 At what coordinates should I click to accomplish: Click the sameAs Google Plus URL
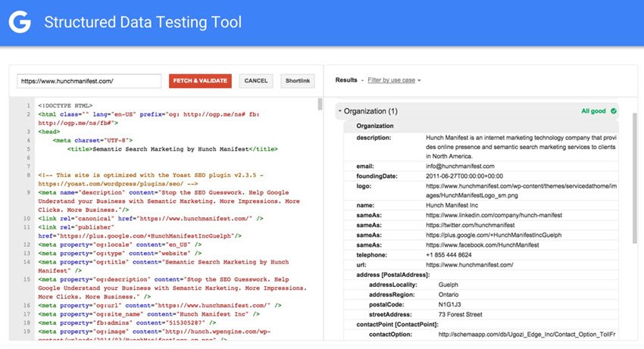(493, 235)
